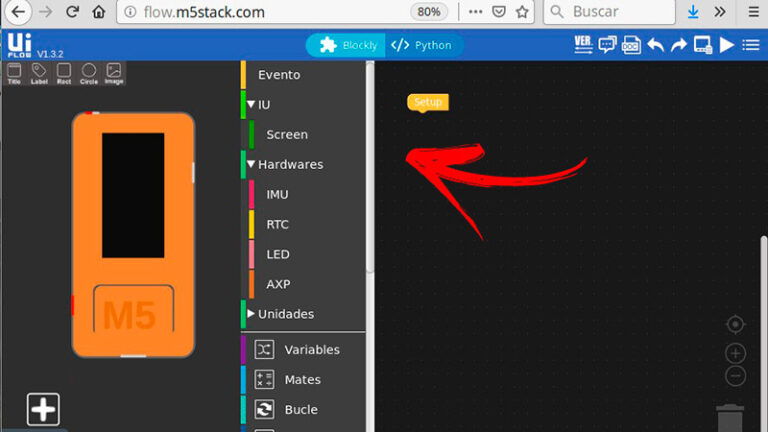Collapse the IU category

tap(251, 104)
